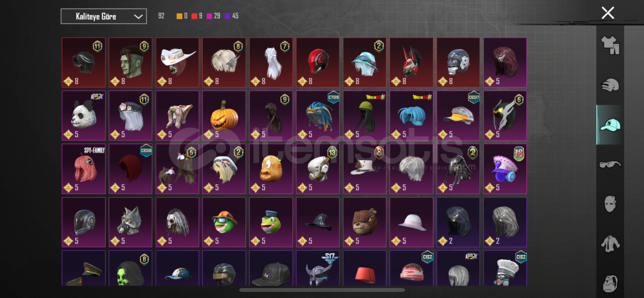
Task: Click the horizontal scrollbar at bottom
Action: (x=322, y=290)
